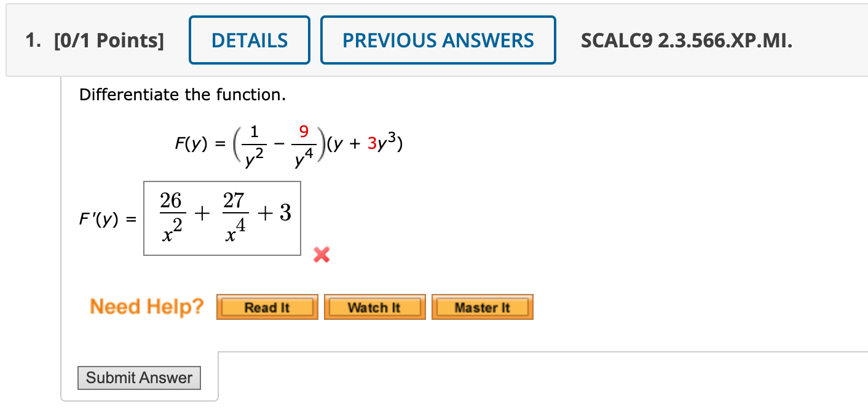Open the Read It help resource

[x=267, y=306]
